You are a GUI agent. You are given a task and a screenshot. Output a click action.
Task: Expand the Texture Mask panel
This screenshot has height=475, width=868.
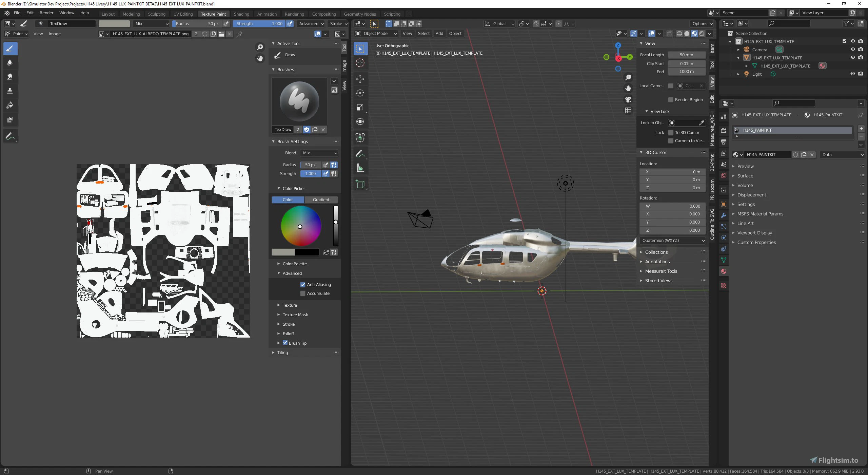pyautogui.click(x=295, y=315)
